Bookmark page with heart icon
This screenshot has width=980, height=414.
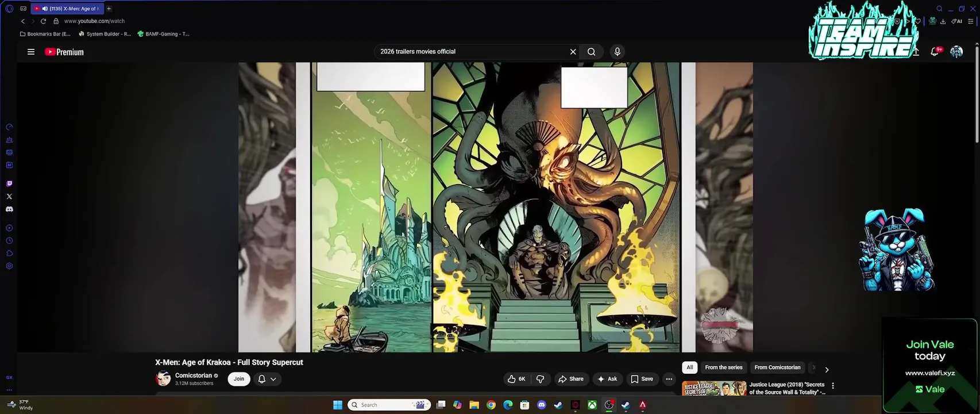[x=918, y=21]
